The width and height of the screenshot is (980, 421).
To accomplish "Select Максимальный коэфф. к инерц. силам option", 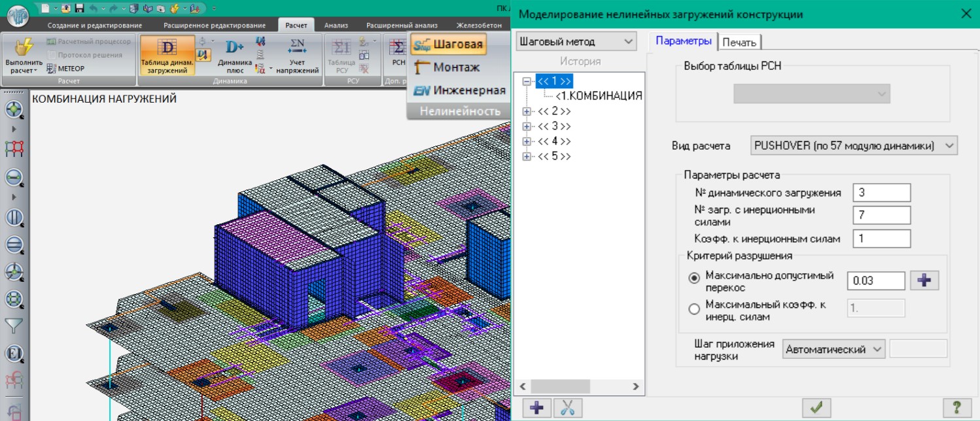I will pos(694,309).
